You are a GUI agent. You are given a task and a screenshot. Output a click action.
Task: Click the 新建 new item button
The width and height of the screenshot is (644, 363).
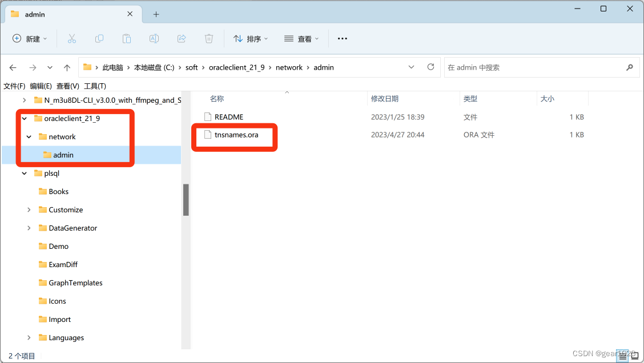pyautogui.click(x=27, y=38)
